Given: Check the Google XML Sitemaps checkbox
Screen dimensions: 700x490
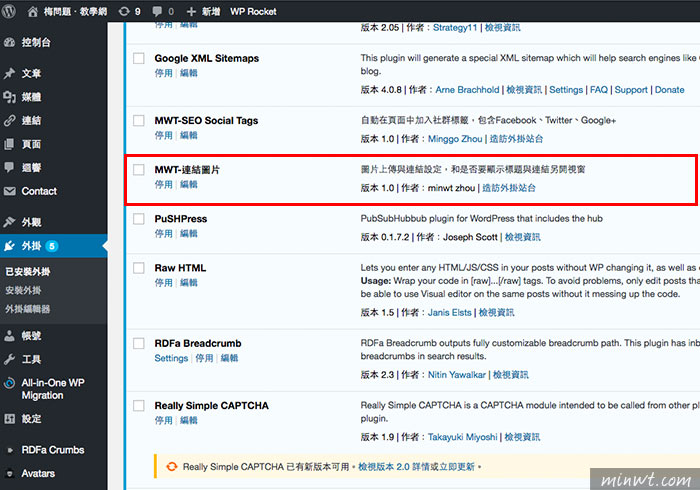Looking at the screenshot, I should click(x=139, y=58).
